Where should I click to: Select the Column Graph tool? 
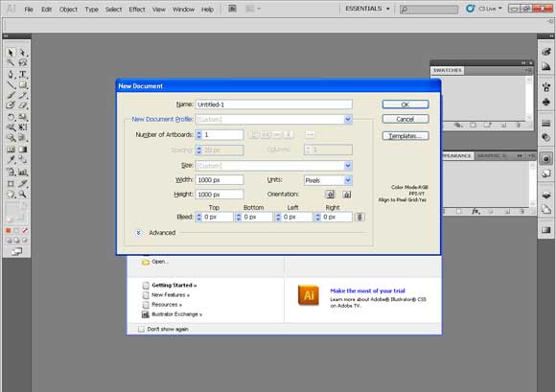click(x=23, y=173)
